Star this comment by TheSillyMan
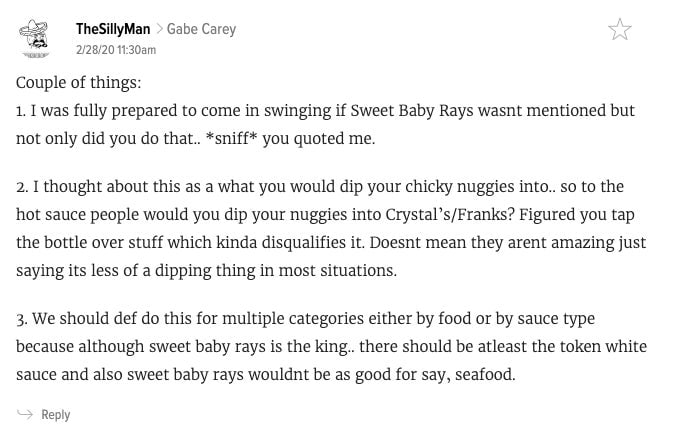This screenshot has height=441, width=674. pyautogui.click(x=620, y=30)
